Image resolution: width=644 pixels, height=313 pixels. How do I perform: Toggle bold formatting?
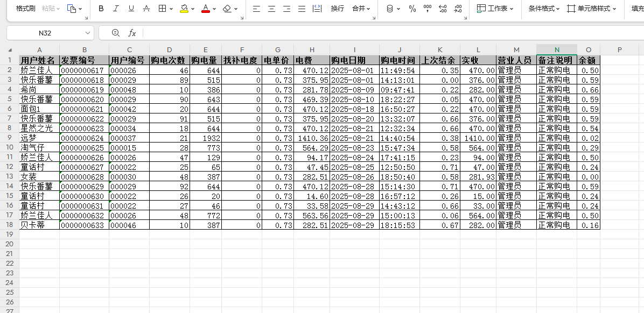point(101,9)
